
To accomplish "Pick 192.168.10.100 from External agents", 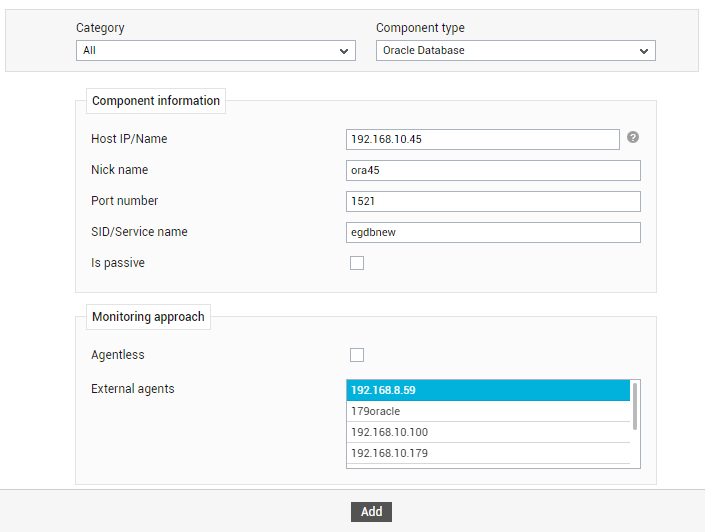I will (488, 432).
